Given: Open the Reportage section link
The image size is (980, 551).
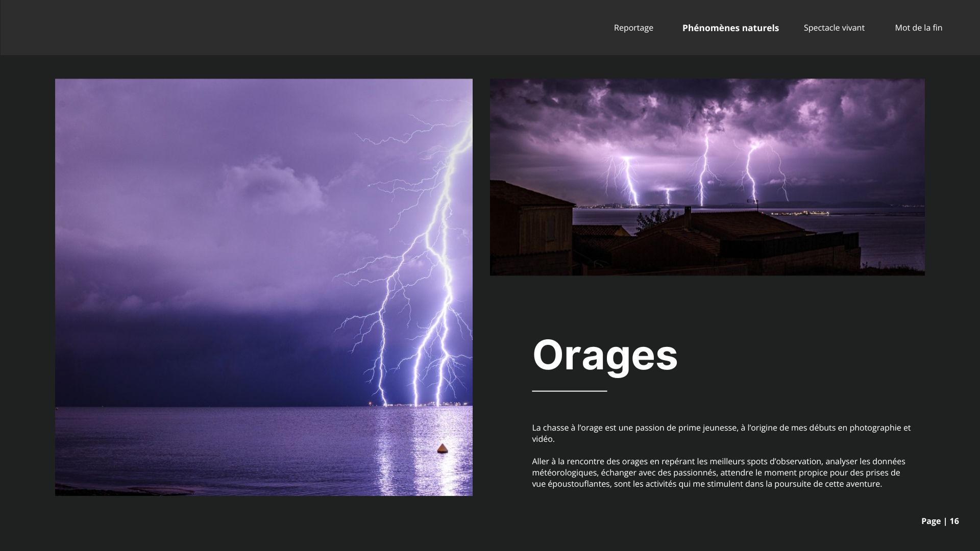Looking at the screenshot, I should click(x=633, y=28).
